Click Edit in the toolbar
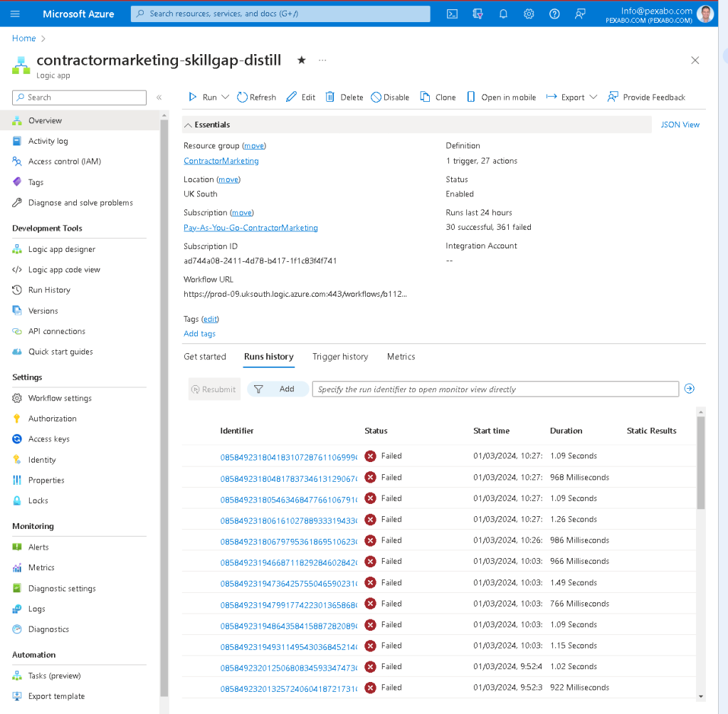The height and width of the screenshot is (714, 728). 301,97
